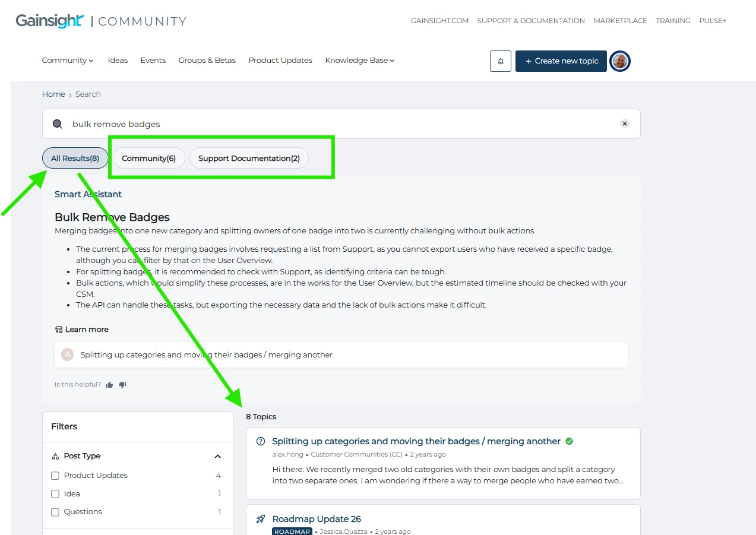Open the Events menu item

click(153, 61)
